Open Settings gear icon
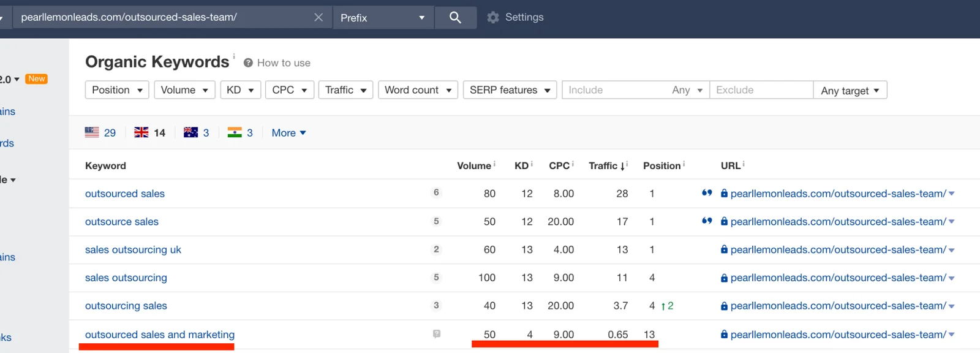 tap(493, 17)
